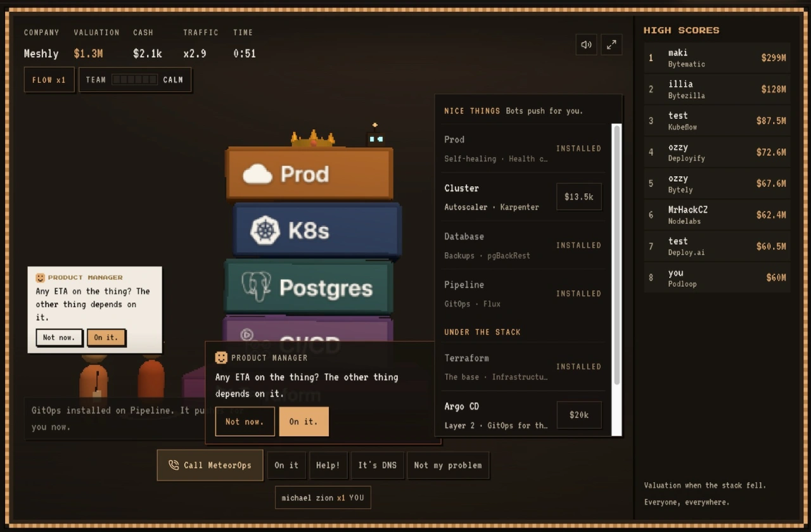Answer "Not now." in the dark Product Manager popup
811x532 pixels.
coord(245,421)
